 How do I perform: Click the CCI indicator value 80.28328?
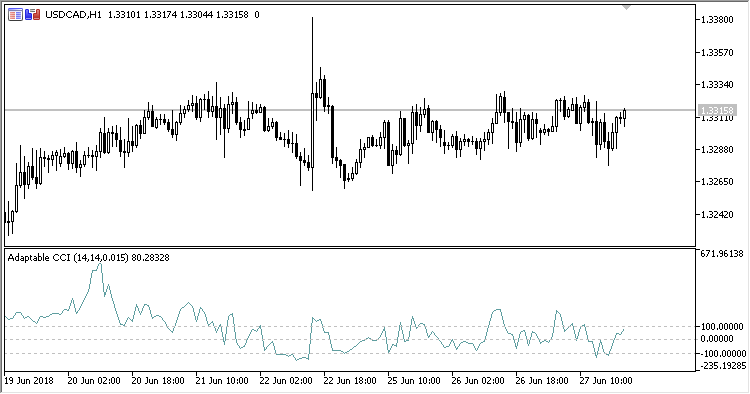pos(150,258)
